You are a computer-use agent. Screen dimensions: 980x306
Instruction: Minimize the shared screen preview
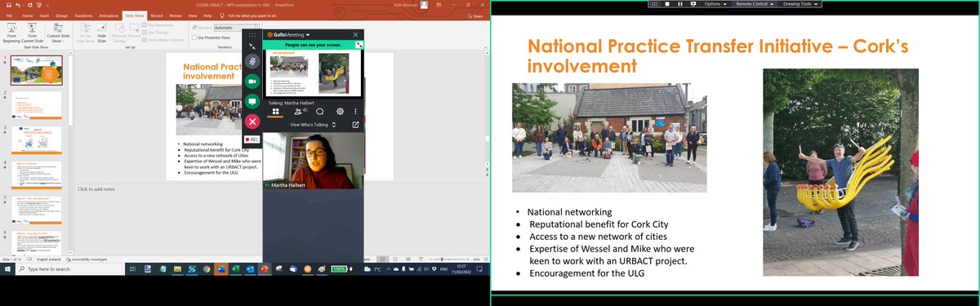tap(359, 44)
